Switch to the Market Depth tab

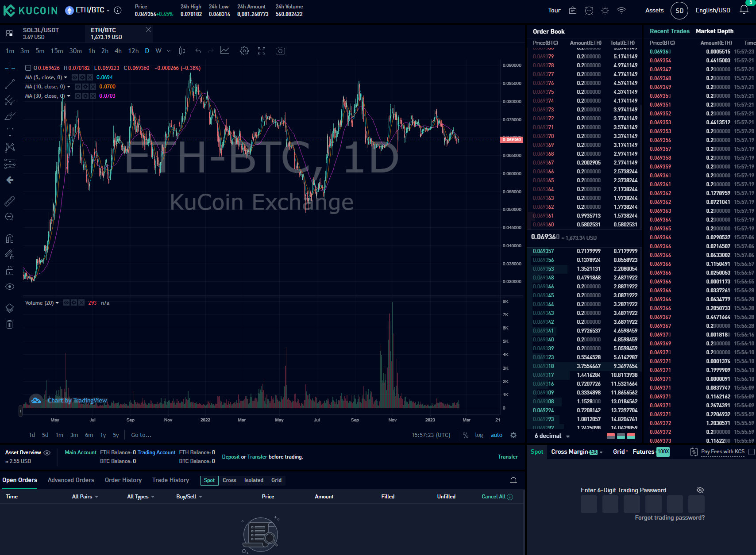pyautogui.click(x=714, y=31)
